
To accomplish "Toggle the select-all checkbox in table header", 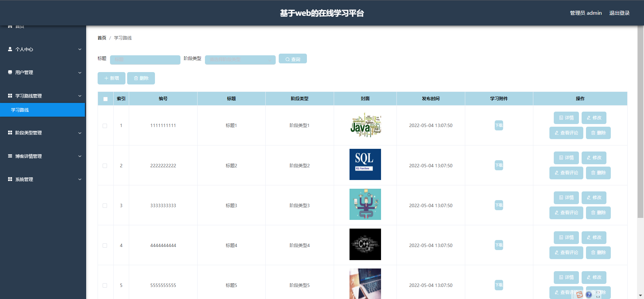I will [105, 99].
